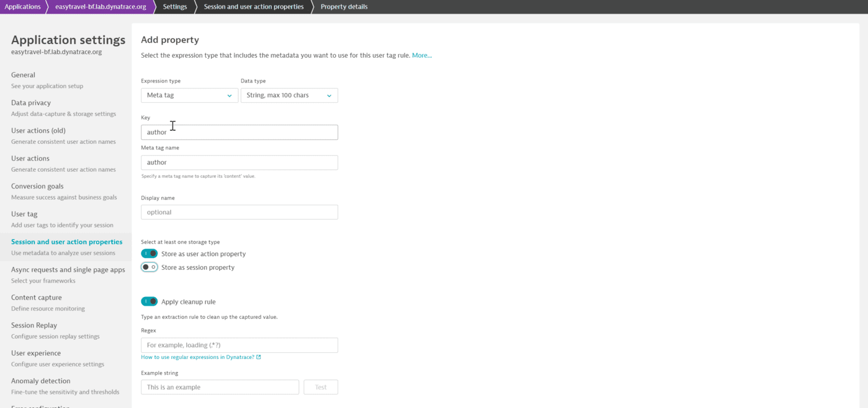868x408 pixels.
Task: Click the Regex input with loading example placeholder
Action: (x=239, y=344)
